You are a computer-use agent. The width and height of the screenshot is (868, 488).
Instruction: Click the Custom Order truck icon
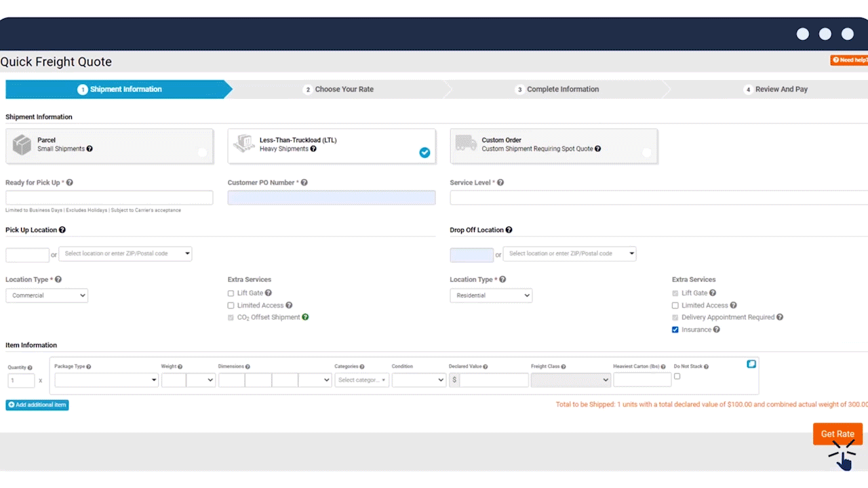click(x=466, y=143)
